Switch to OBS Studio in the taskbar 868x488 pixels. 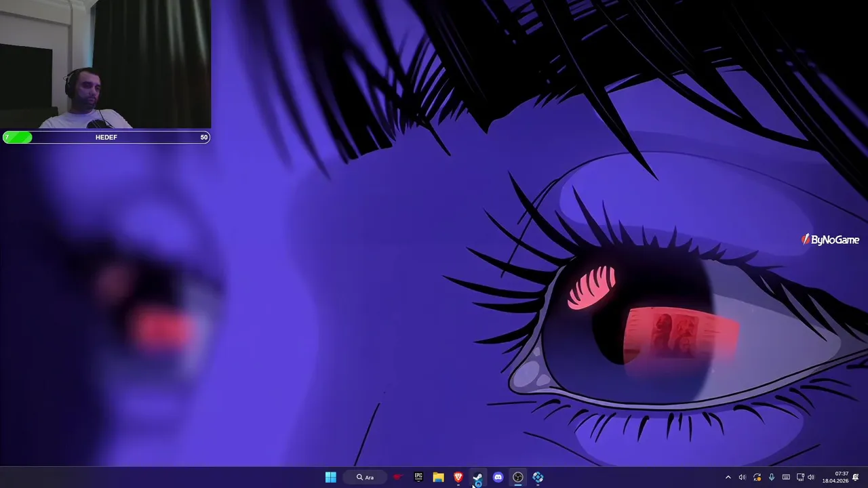click(518, 477)
